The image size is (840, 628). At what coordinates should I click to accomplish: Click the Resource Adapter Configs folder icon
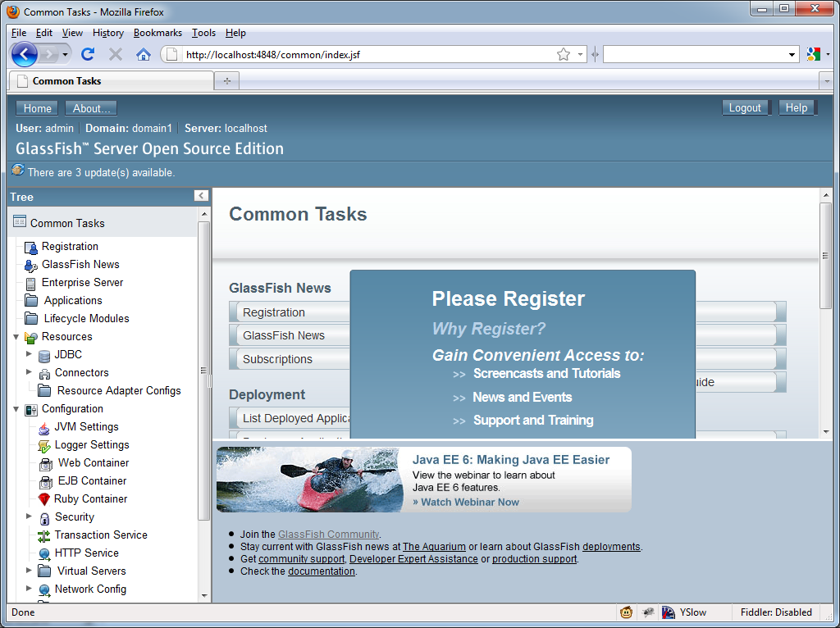44,390
